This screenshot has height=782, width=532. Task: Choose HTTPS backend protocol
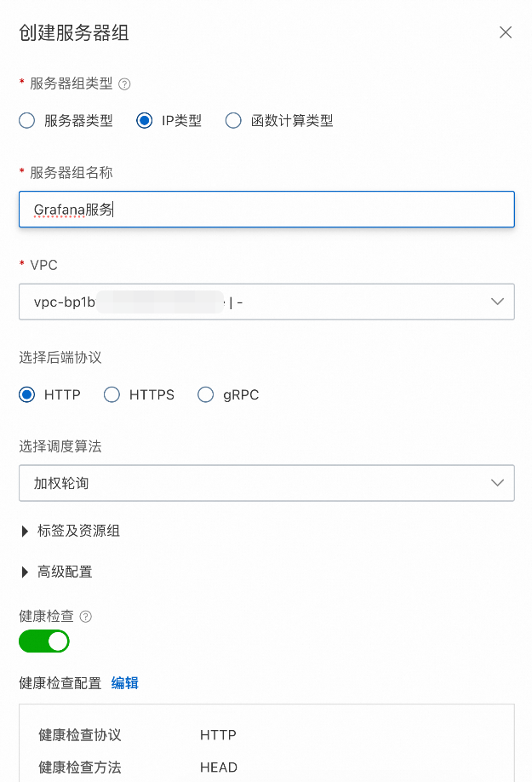[x=112, y=394]
